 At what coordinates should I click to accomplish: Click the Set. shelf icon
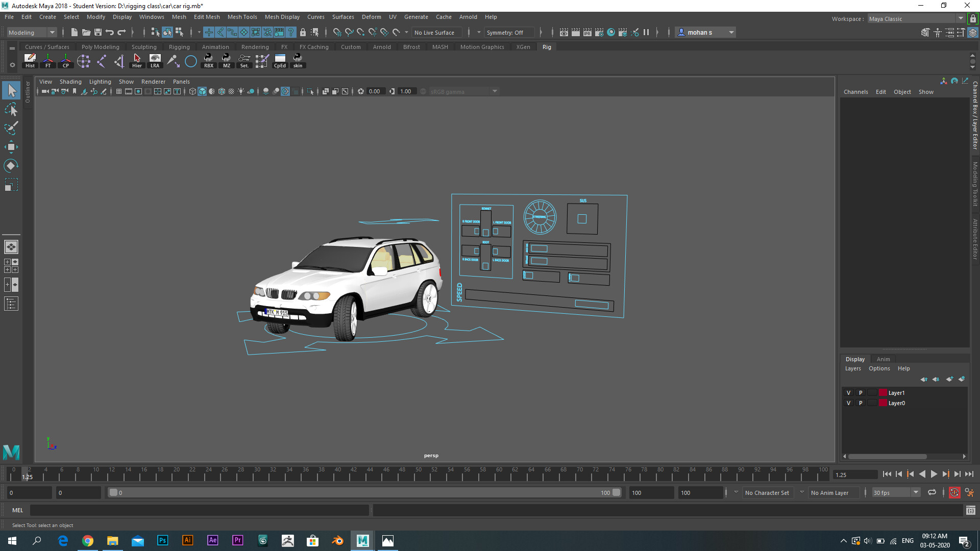click(x=244, y=61)
